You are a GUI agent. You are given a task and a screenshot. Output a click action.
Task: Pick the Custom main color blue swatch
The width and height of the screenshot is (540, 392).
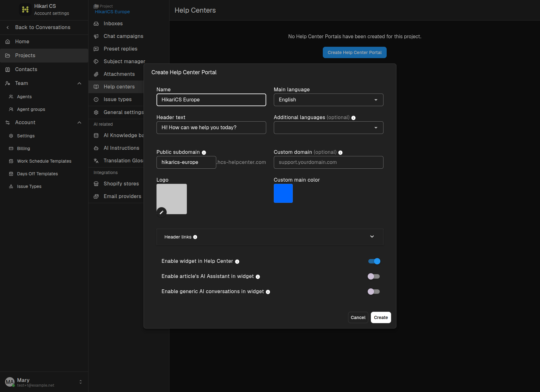coord(283,193)
